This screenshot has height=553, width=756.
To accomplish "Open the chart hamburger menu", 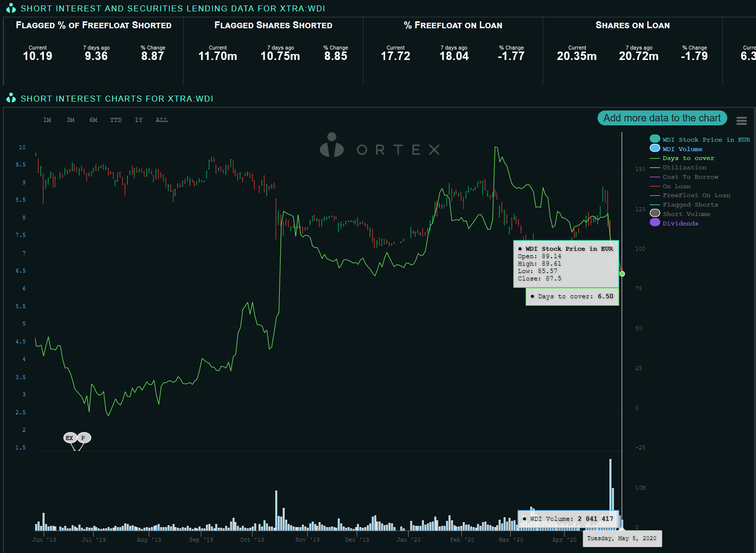I will tap(741, 121).
